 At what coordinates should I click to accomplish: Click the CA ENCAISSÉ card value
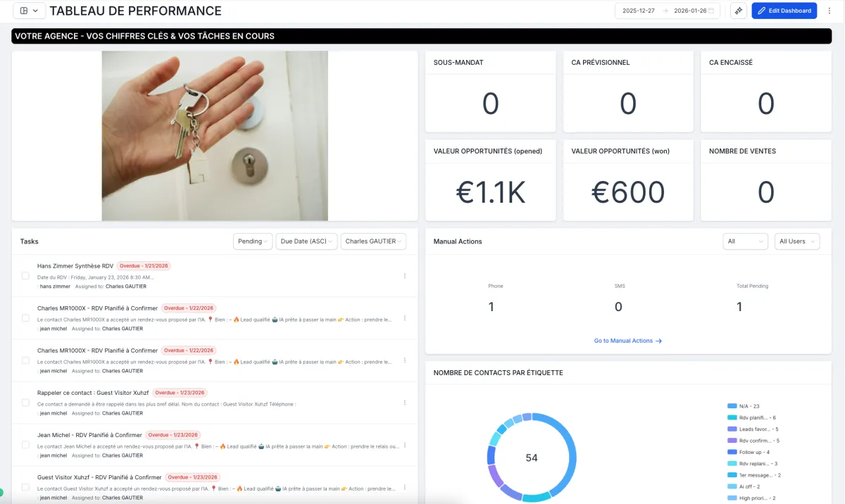(766, 104)
